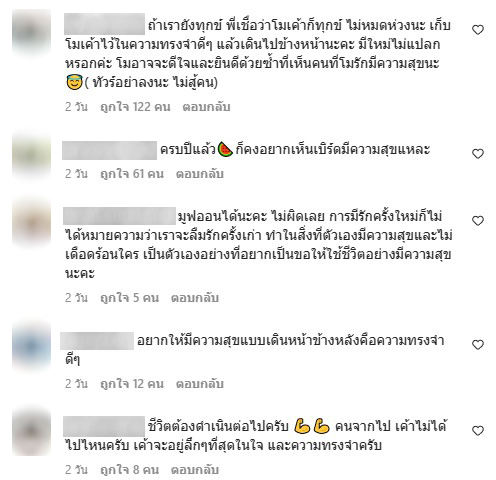Screen dimensions: 496x480
Task: Like the watermelon emoji comment
Action: tap(478, 154)
